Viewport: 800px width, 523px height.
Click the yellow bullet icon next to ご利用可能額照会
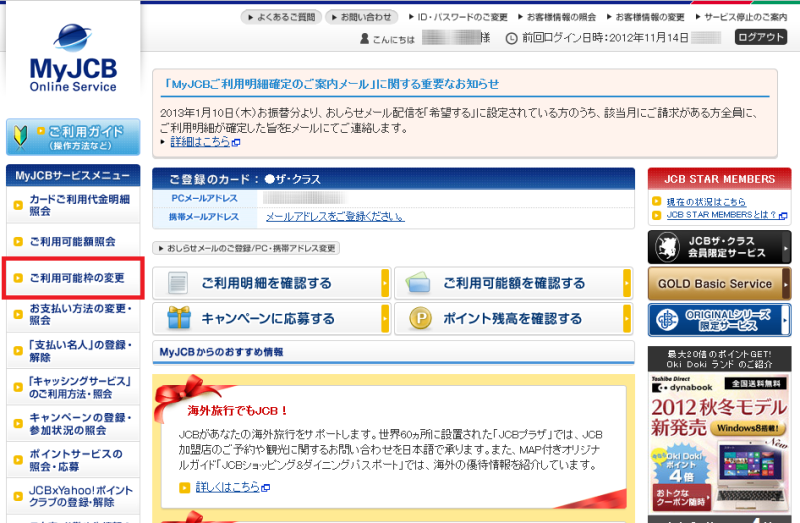pos(18,241)
